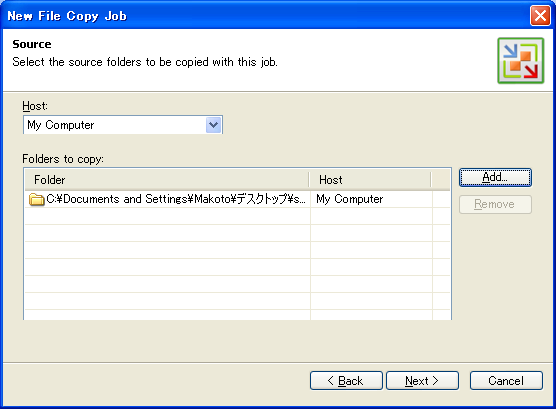Close the New File Copy Job dialog
Screen dimensions: 556x409
coord(540,16)
